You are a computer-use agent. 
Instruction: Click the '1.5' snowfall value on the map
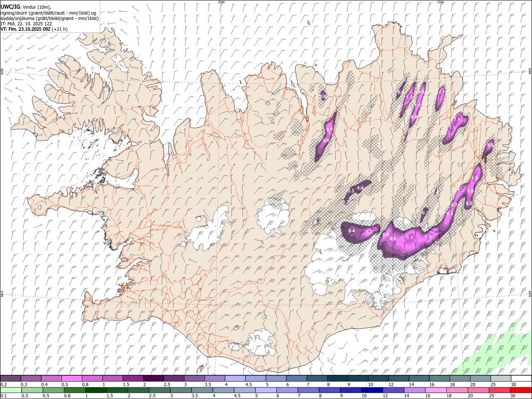pyautogui.click(x=453, y=128)
